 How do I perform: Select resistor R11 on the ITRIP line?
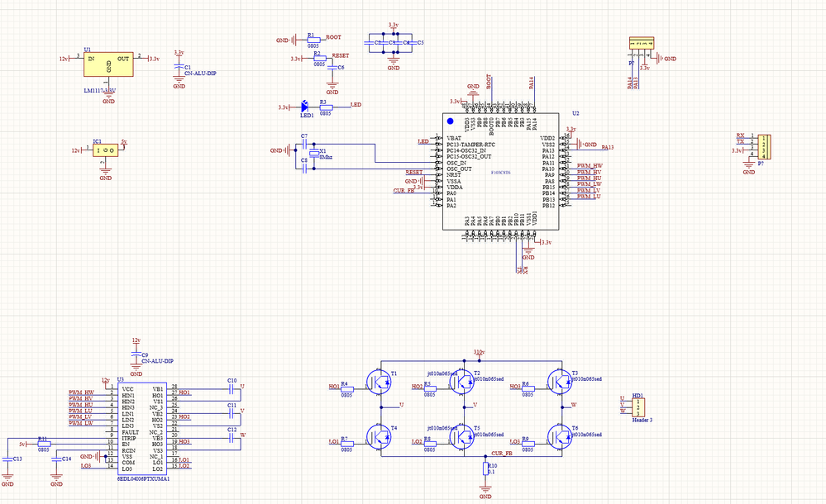(x=45, y=444)
